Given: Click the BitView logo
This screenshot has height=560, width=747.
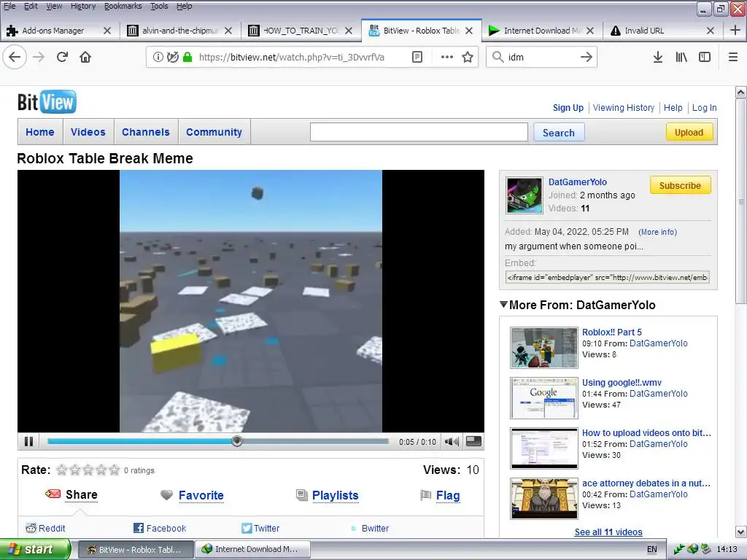Looking at the screenshot, I should click(47, 101).
